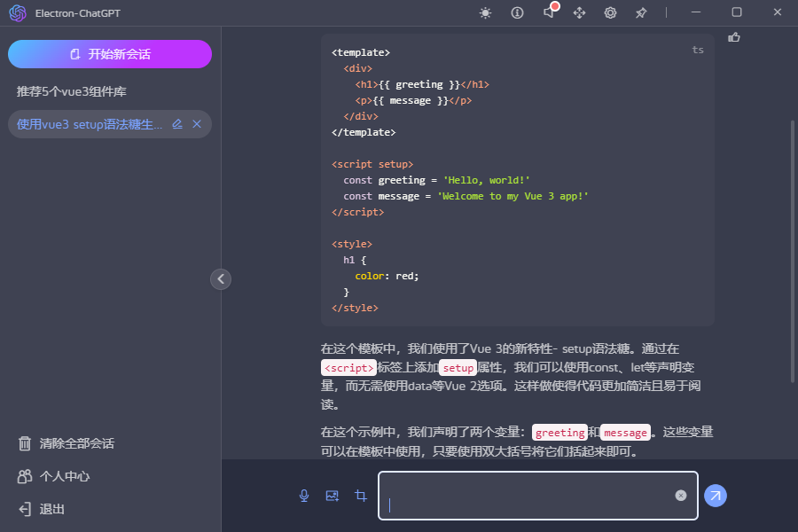Toggle light/dark theme sun icon

(486, 12)
